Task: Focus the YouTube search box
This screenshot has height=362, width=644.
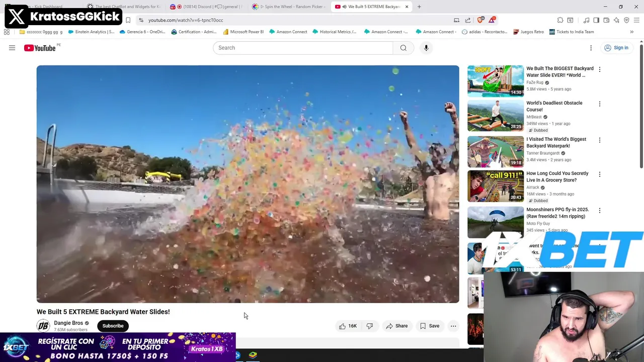Action: (x=303, y=48)
